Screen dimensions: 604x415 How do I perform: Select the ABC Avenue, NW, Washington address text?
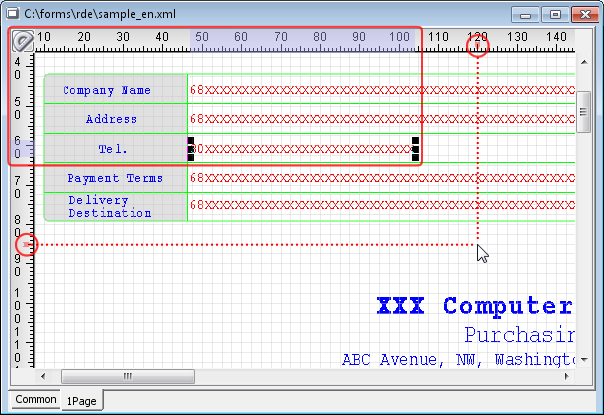coord(458,360)
